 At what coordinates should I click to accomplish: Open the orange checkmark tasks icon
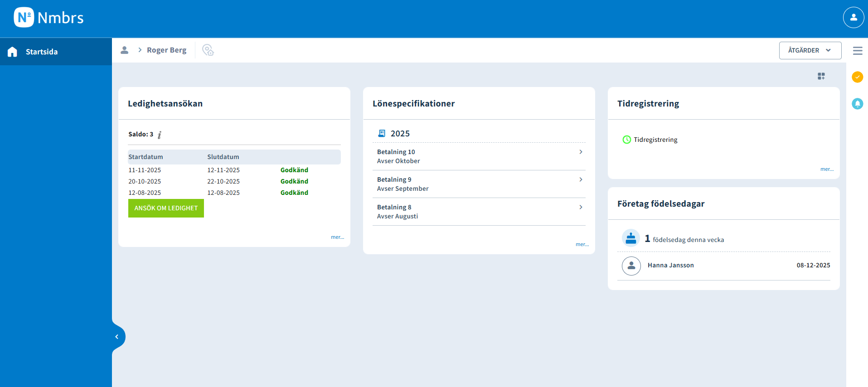[x=857, y=77]
